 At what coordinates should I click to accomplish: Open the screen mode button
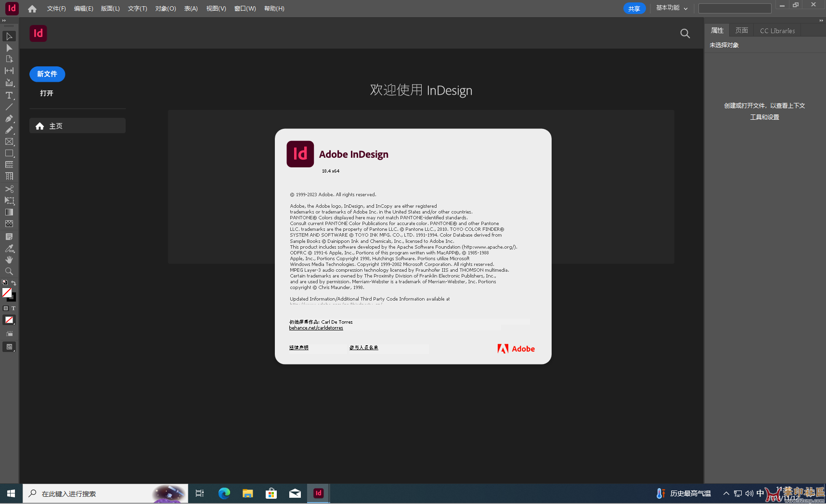click(x=9, y=347)
